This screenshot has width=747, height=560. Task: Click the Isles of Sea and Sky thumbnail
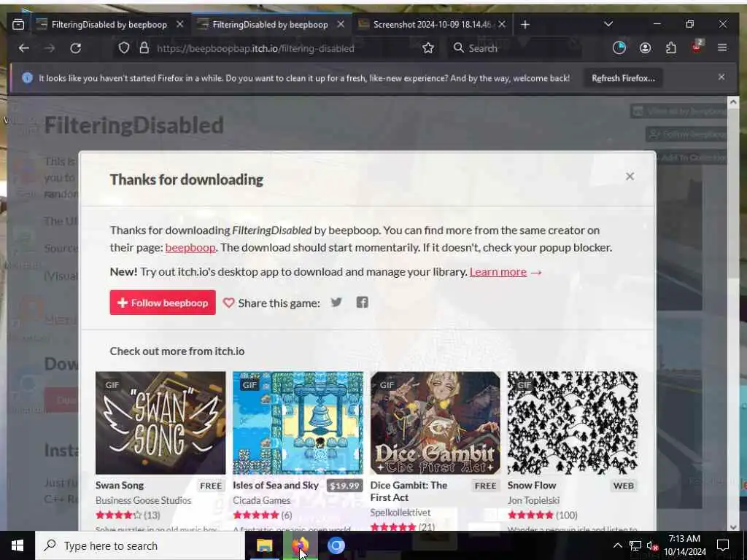tap(298, 423)
